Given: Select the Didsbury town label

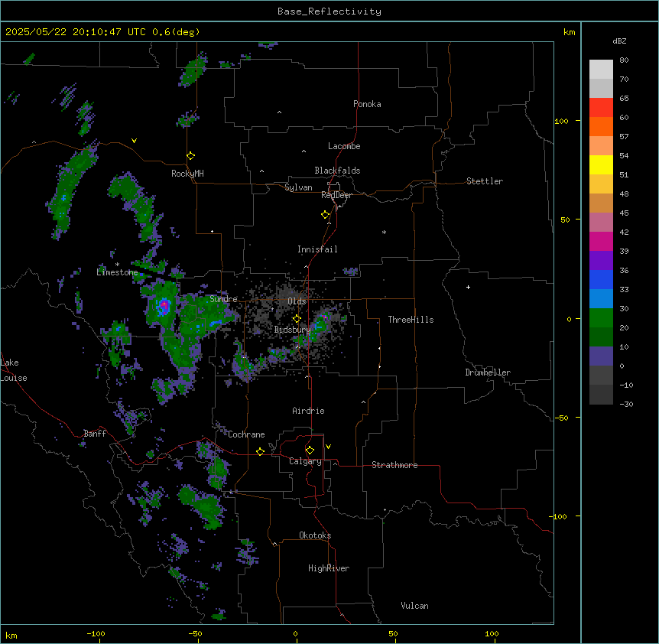Looking at the screenshot, I should click(x=292, y=330).
